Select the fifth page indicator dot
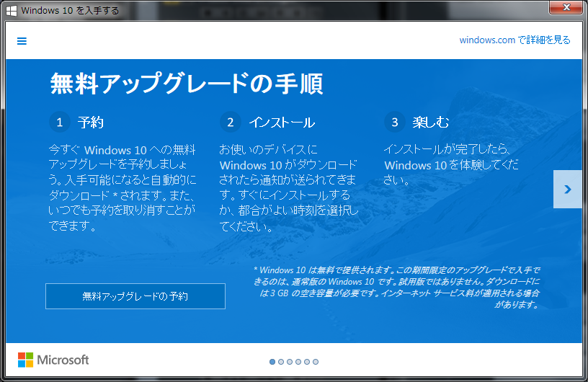The width and height of the screenshot is (588, 382). (307, 362)
